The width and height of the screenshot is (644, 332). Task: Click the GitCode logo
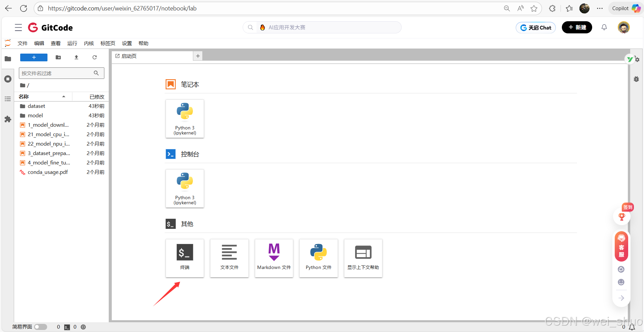tap(50, 28)
